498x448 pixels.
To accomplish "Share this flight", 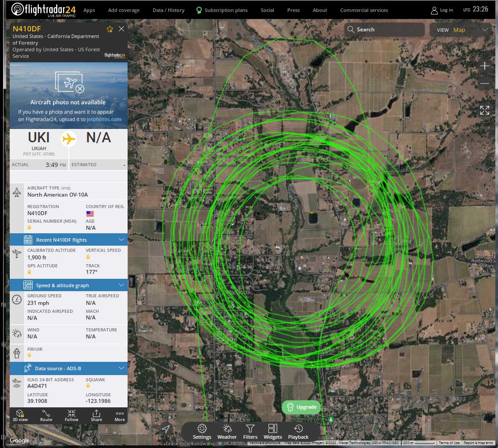I will pyautogui.click(x=96, y=415).
